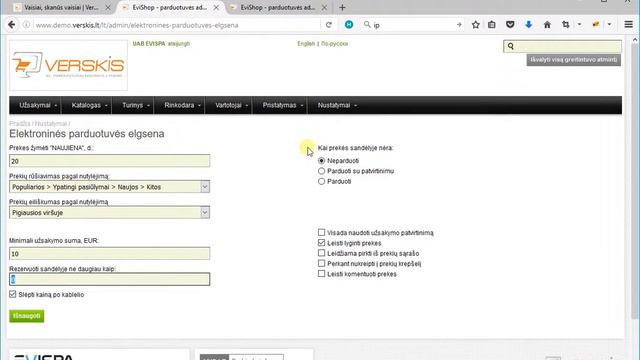Screen dimensions: 640x360
Task: Check Perkant nukreipti į prekių krepšelį
Action: (322, 263)
